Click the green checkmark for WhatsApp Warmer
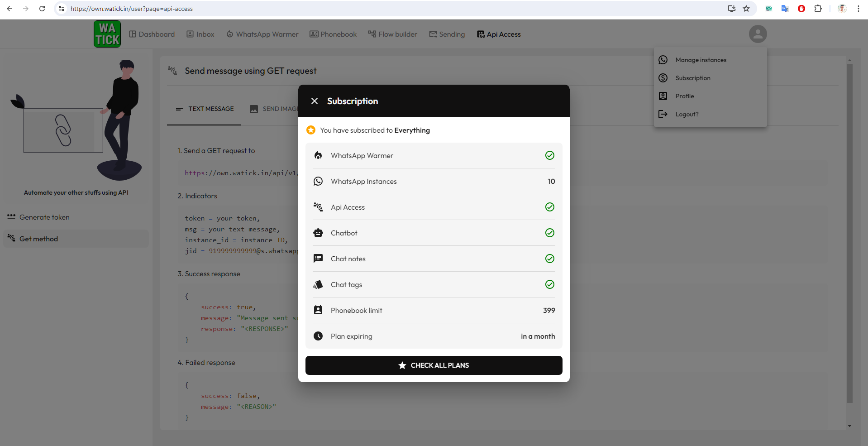Viewport: 868px width, 446px height. [x=550, y=155]
